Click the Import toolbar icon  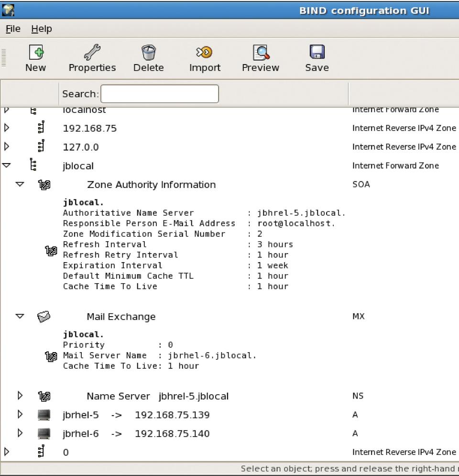click(205, 52)
